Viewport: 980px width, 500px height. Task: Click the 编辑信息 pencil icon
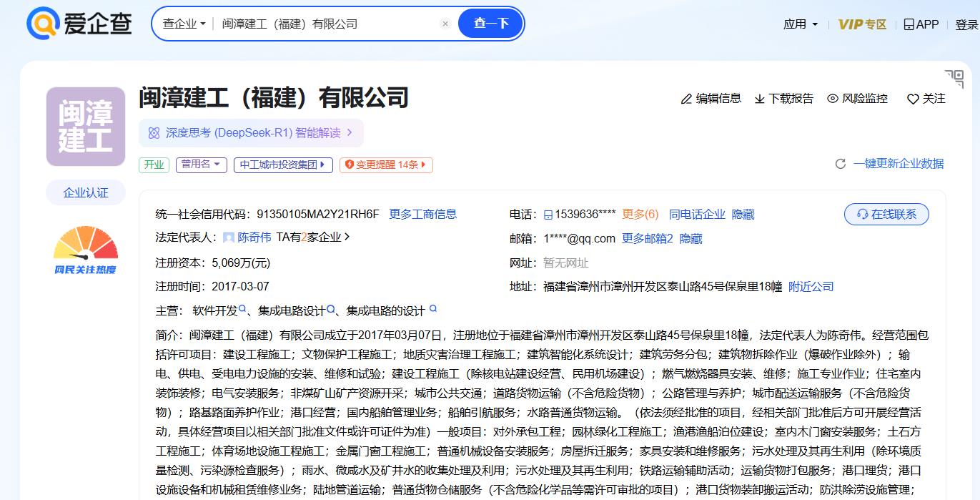686,99
